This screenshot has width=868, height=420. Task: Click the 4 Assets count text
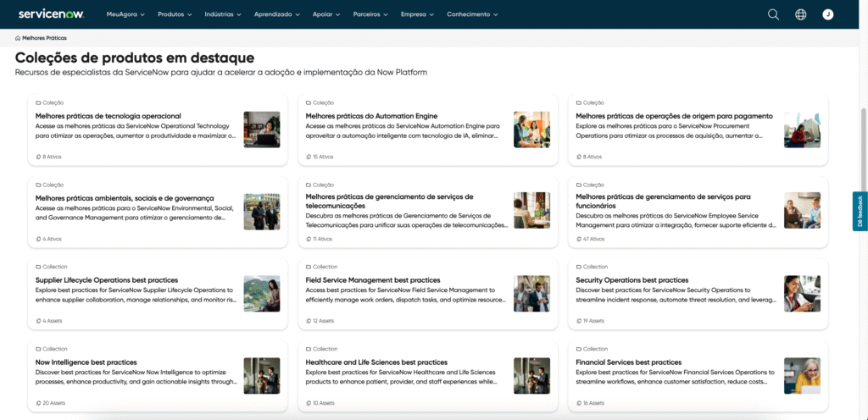coord(53,321)
